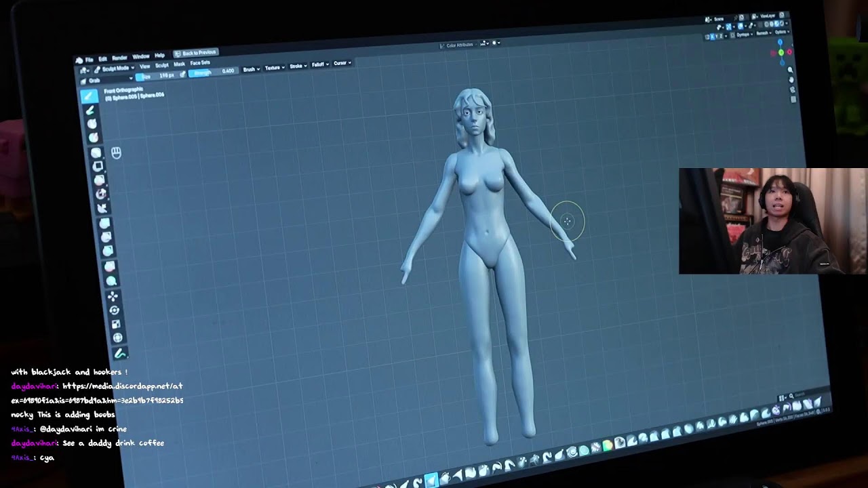Switch to solid viewport shading
The width and height of the screenshot is (868, 488).
coord(772,24)
